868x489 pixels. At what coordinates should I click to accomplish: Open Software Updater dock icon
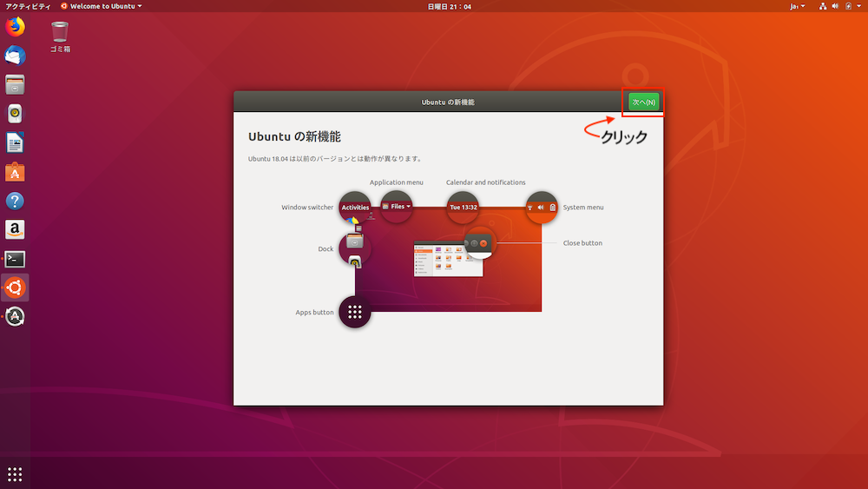point(15,317)
